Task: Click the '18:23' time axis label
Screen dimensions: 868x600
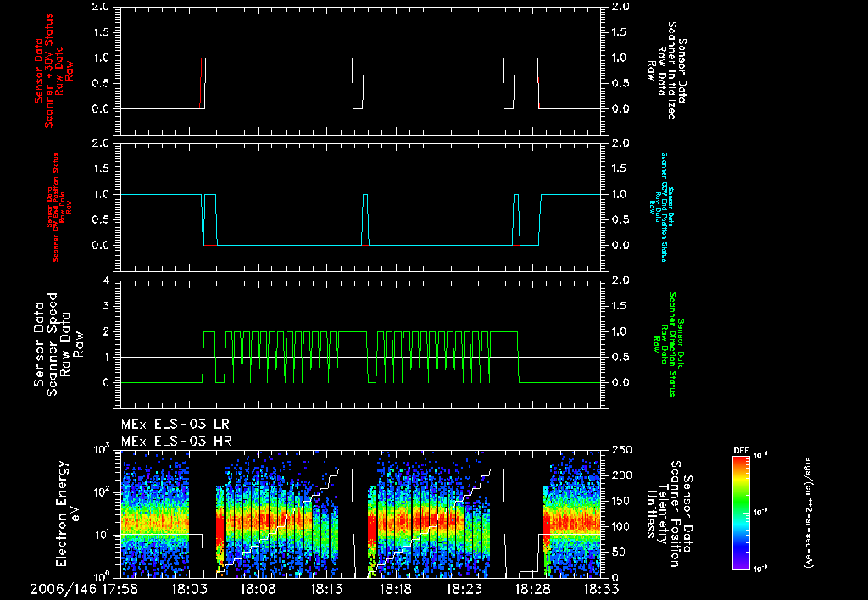Action: pos(464,589)
